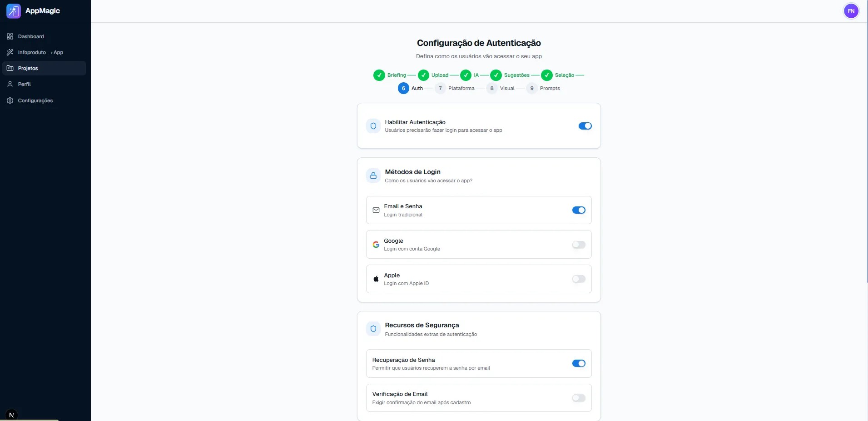
Task: Select the Infoproduto → App wand icon
Action: point(10,52)
